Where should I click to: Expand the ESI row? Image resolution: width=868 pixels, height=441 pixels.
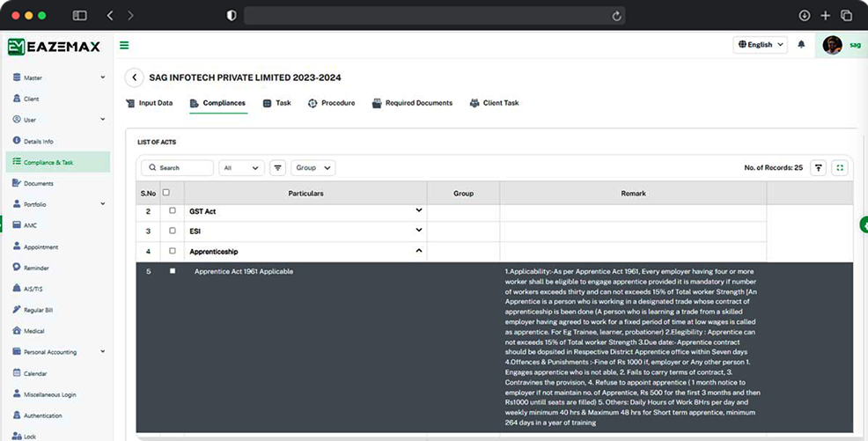tap(418, 231)
